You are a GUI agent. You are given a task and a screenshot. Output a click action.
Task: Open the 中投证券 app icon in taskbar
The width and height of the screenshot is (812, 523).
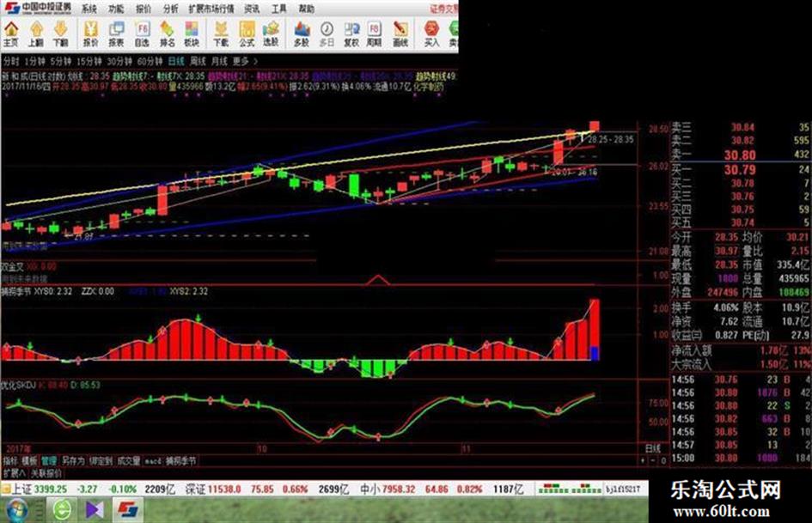click(127, 510)
